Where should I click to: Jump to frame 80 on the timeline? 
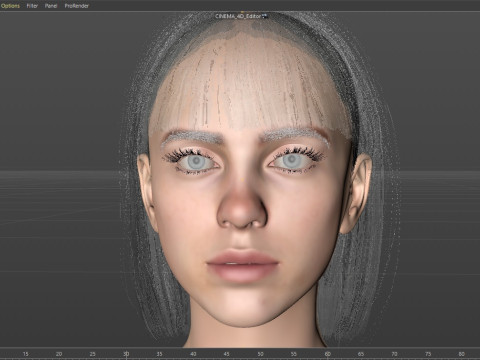coord(462,354)
